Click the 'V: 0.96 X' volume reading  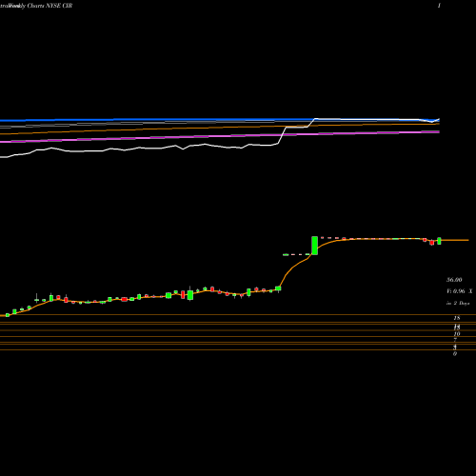click(459, 291)
